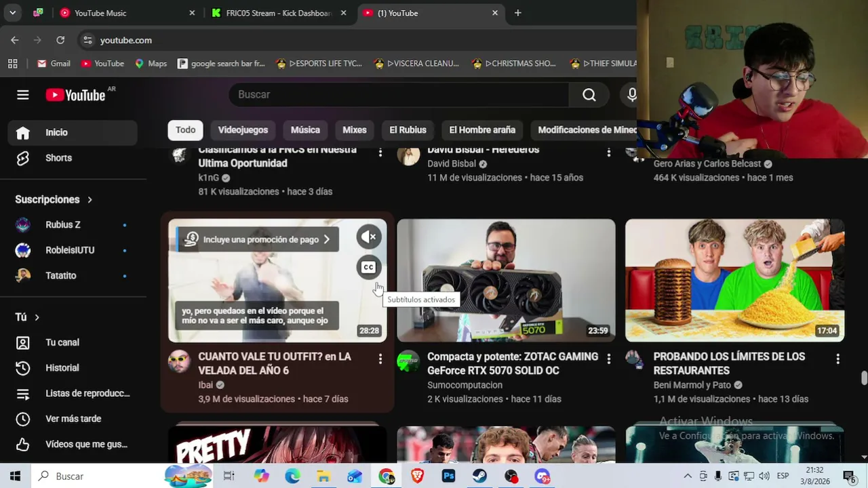
Task: Select the Videojuegos filter chip
Action: pyautogui.click(x=243, y=130)
